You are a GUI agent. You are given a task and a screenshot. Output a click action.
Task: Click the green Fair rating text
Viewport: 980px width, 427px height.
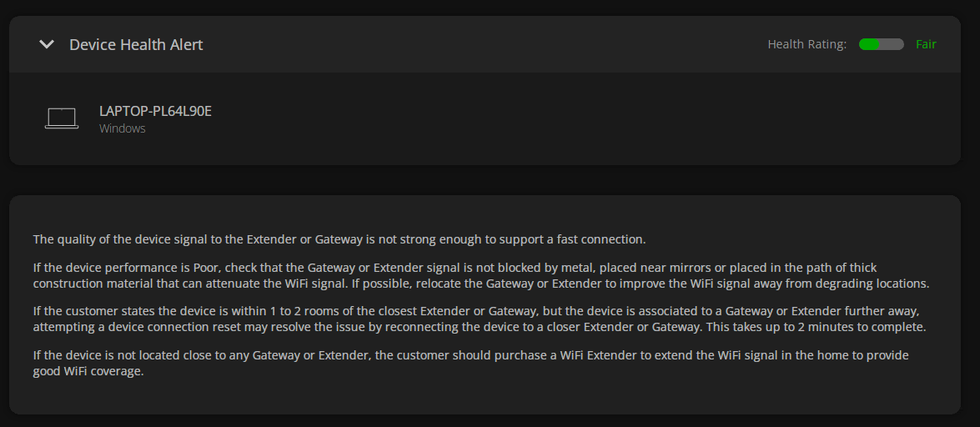coord(926,44)
